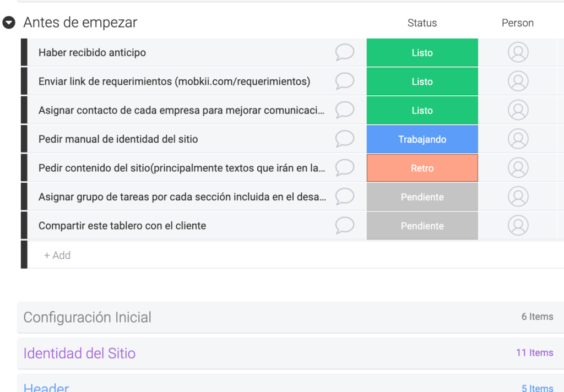This screenshot has height=392, width=564.
Task: Change Listo status of Asignar contacto row
Action: pos(422,110)
